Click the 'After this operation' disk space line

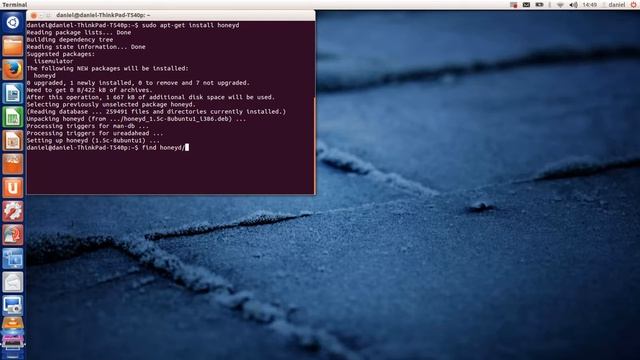pyautogui.click(x=151, y=97)
